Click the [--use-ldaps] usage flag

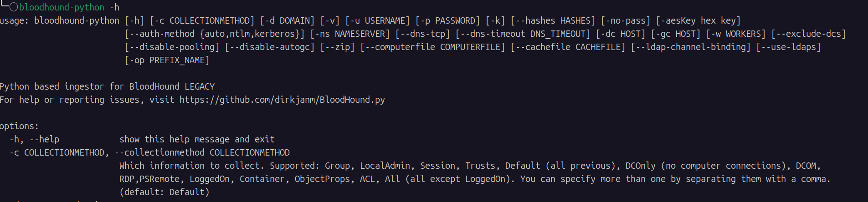click(x=788, y=47)
